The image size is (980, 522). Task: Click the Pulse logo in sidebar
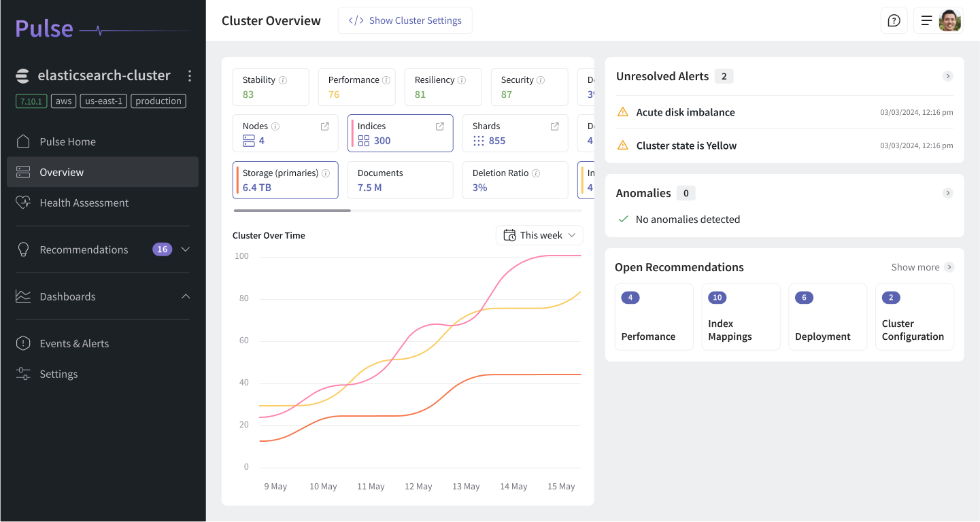[102, 29]
